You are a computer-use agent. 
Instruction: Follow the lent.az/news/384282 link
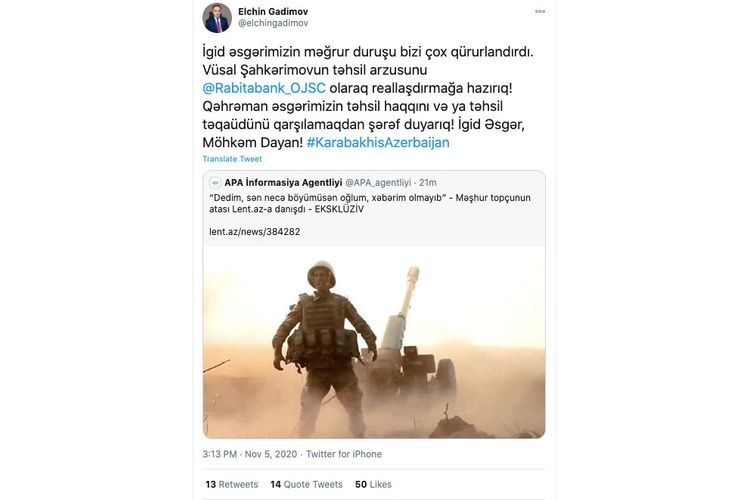[255, 232]
